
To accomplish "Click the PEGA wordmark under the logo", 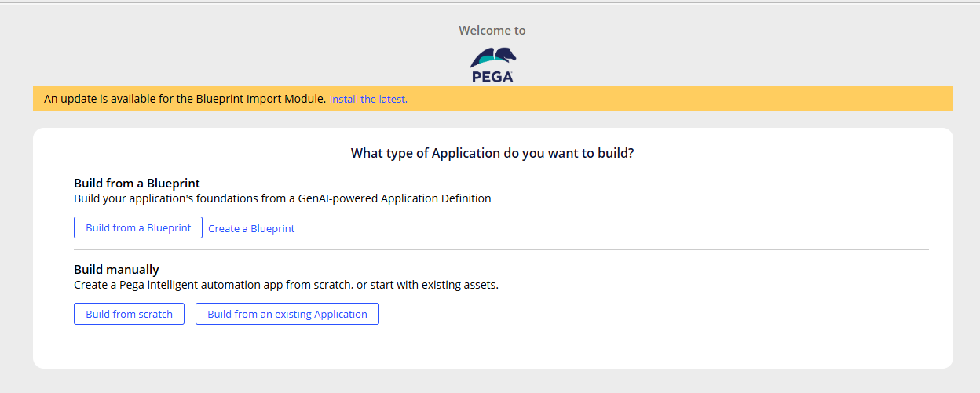I will (492, 77).
